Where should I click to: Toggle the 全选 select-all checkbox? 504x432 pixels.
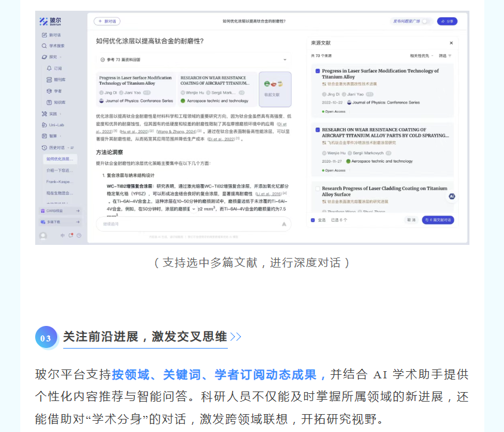click(x=313, y=220)
